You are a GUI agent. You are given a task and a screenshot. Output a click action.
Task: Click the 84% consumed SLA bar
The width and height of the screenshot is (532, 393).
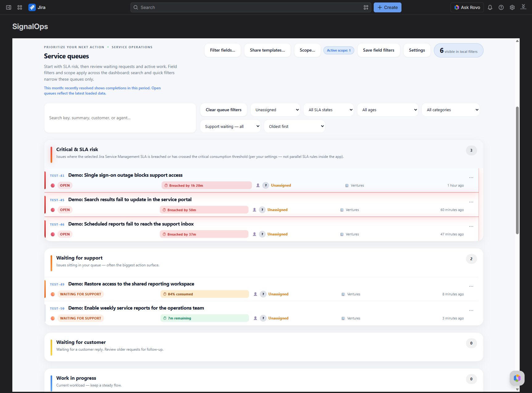[x=205, y=294]
